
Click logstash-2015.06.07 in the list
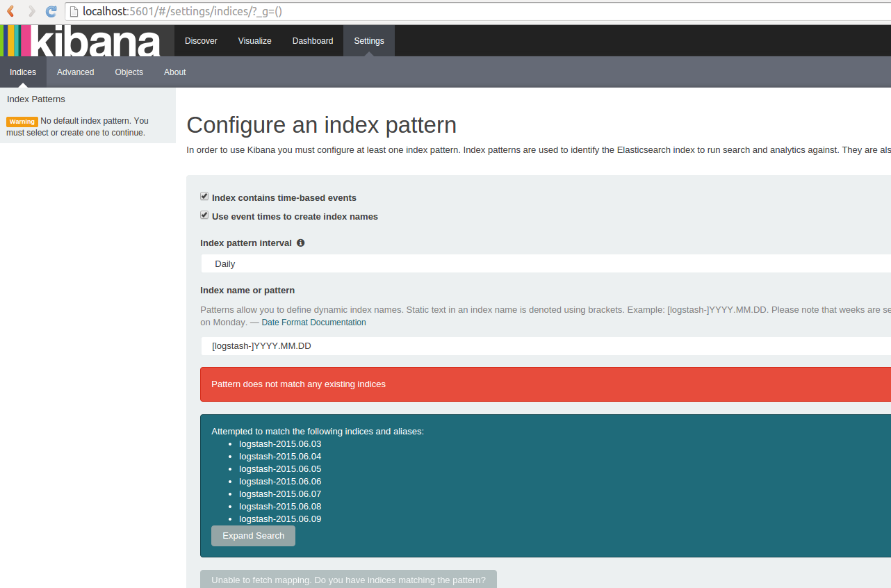click(x=280, y=494)
